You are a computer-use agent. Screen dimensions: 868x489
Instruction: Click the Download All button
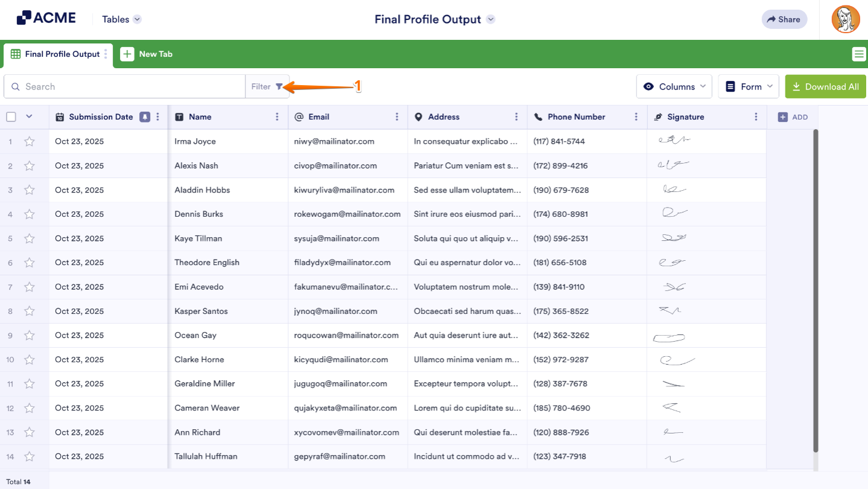click(825, 86)
